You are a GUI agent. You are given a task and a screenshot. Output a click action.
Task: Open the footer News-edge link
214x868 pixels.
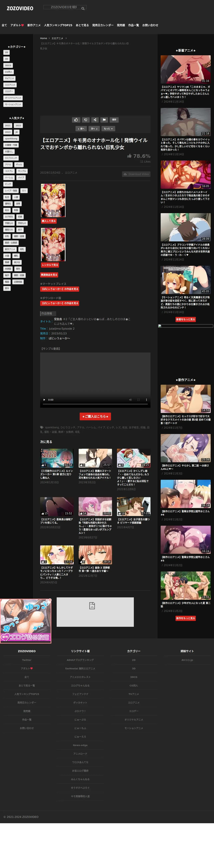coord(80,745)
